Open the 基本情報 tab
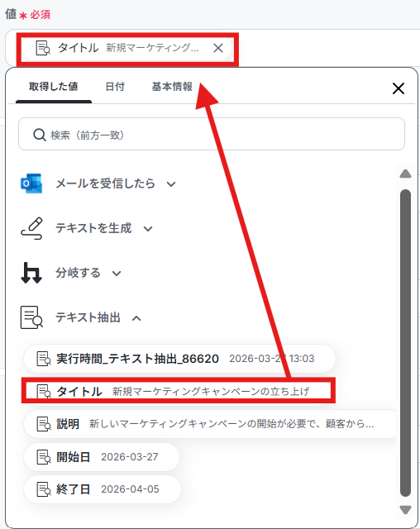 [x=172, y=87]
